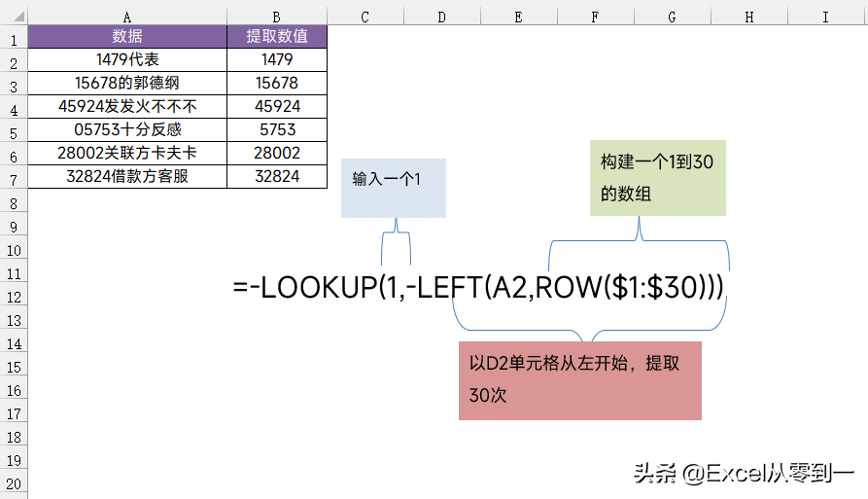
Task: Select cell '15678的郭德纲'
Action: [x=127, y=83]
